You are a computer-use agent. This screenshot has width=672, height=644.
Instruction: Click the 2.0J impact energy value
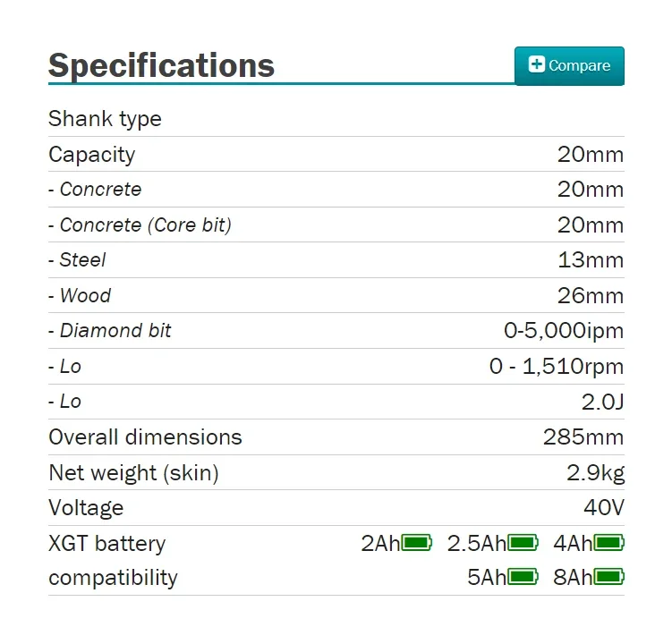[x=602, y=402]
